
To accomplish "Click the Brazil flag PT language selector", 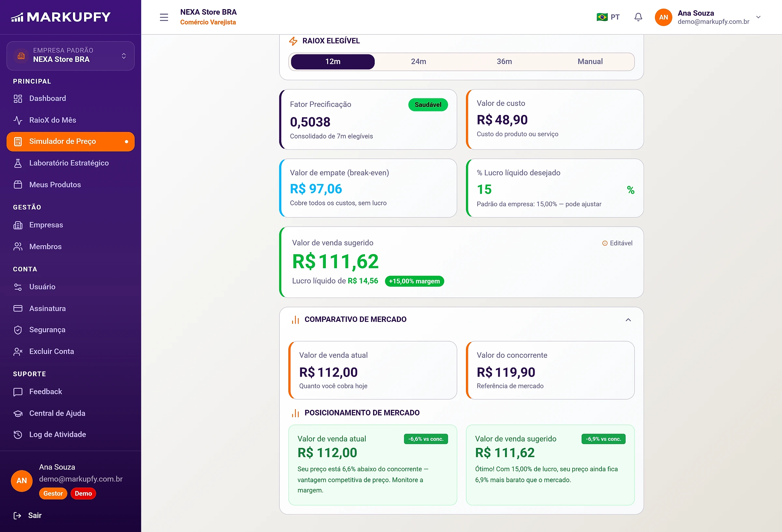I will (x=608, y=17).
